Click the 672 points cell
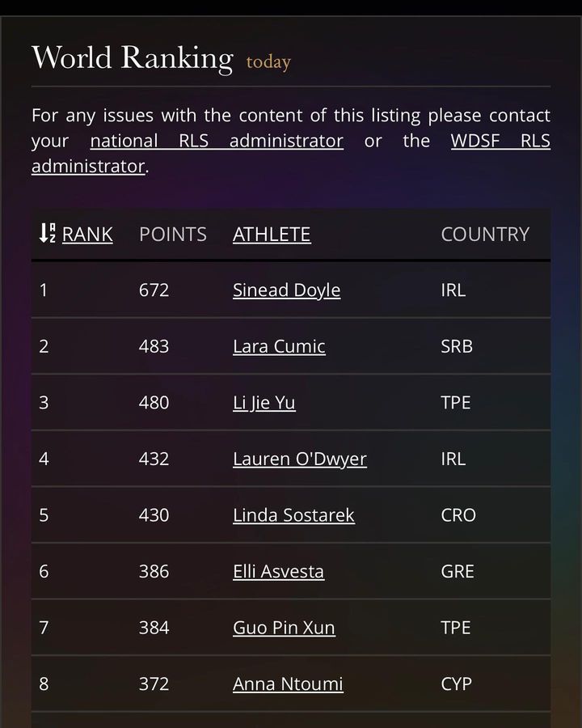Screen dimensions: 582x728 click(154, 290)
